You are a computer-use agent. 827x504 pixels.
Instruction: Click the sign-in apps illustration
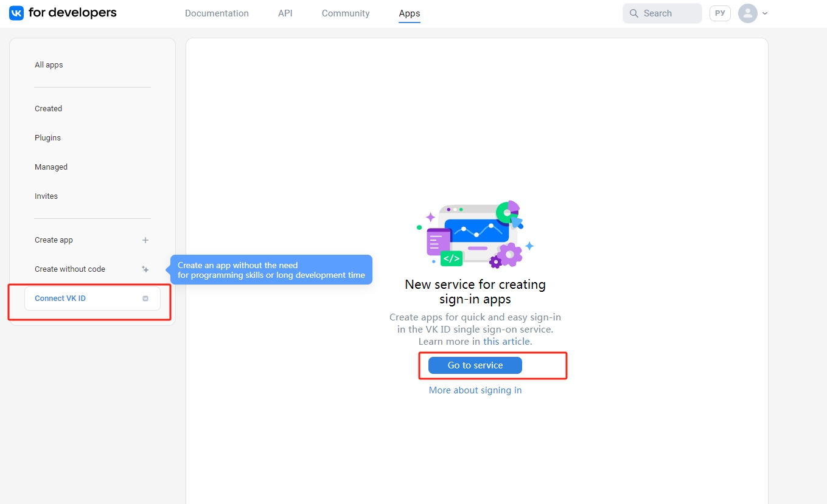475,235
